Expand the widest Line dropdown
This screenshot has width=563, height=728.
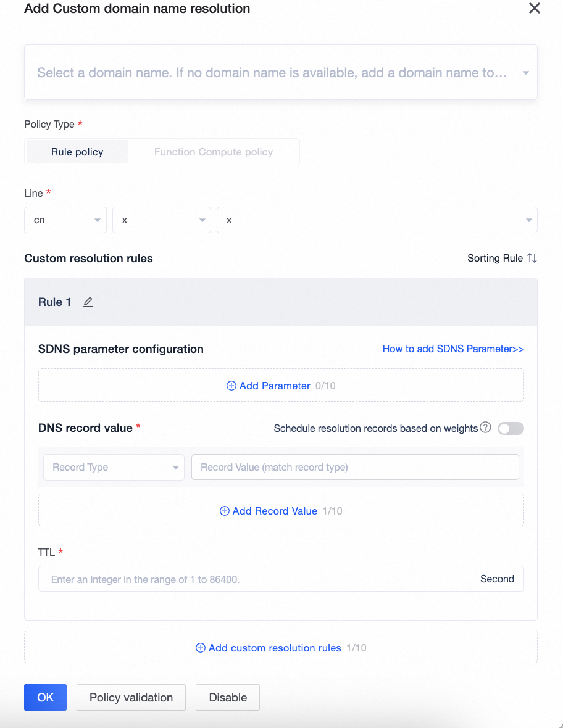click(x=377, y=220)
